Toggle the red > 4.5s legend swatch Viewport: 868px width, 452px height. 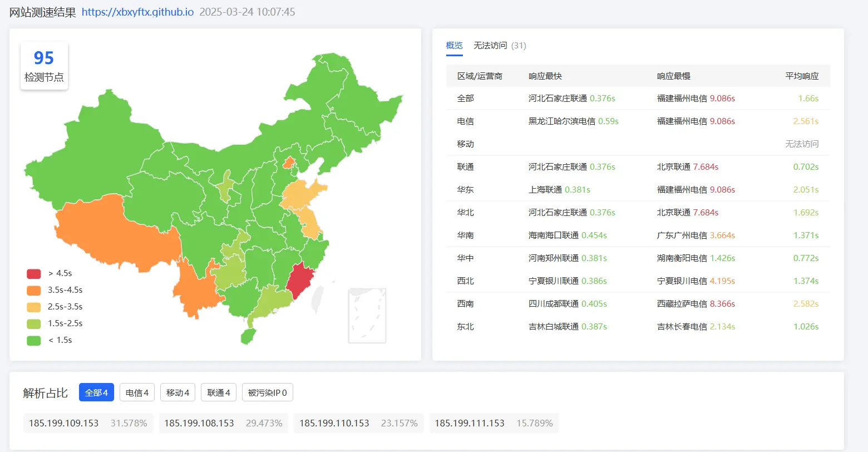point(34,273)
